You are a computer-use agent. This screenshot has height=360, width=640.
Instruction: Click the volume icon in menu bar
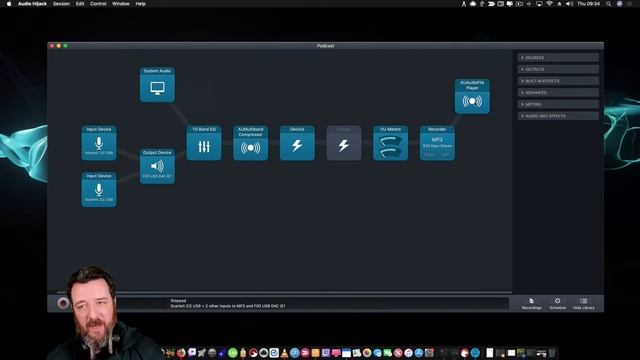(x=569, y=4)
